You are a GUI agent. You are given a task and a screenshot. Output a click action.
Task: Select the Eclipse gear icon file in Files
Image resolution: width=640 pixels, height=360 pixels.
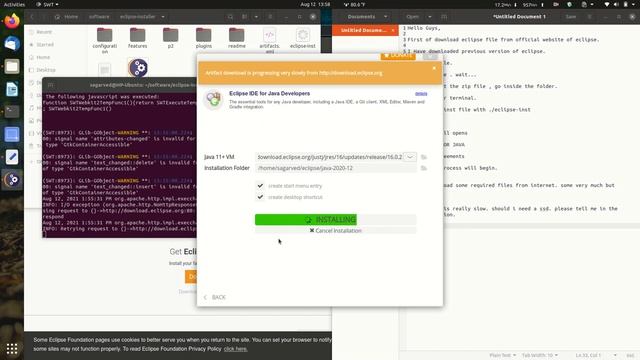(x=138, y=68)
